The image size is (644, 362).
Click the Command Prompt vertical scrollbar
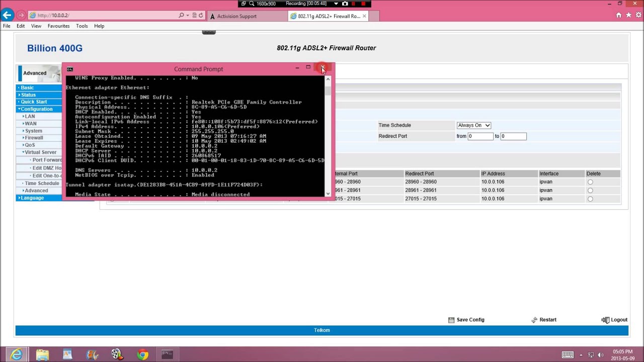pos(328,136)
